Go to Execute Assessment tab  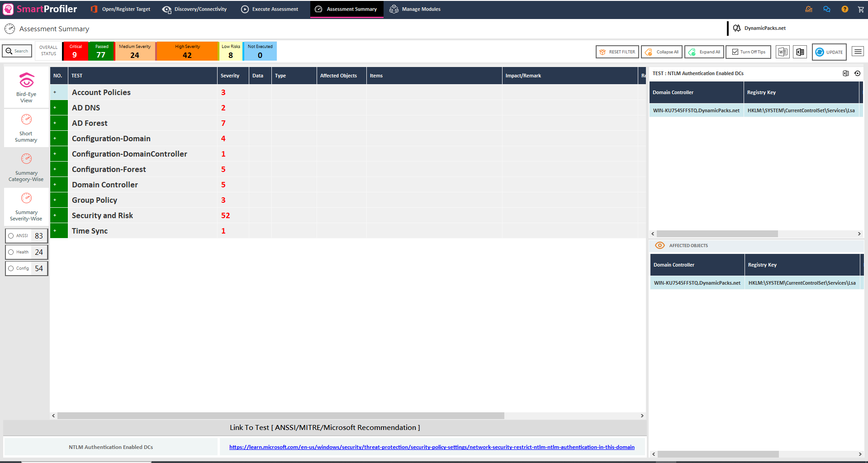coord(270,9)
